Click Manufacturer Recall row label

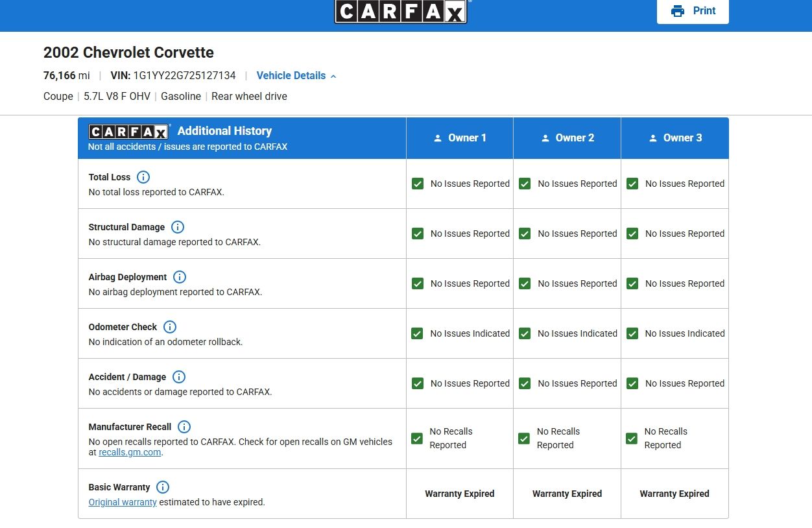130,427
